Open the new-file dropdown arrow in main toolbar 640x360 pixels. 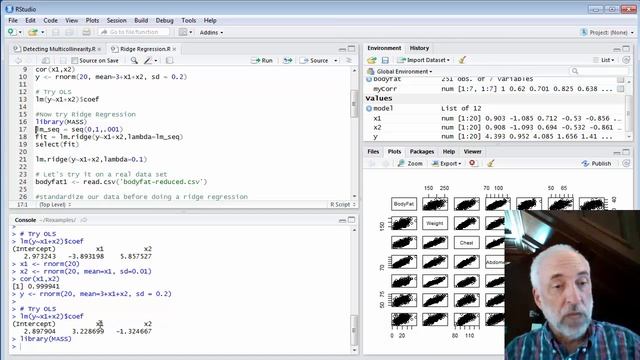20,32
